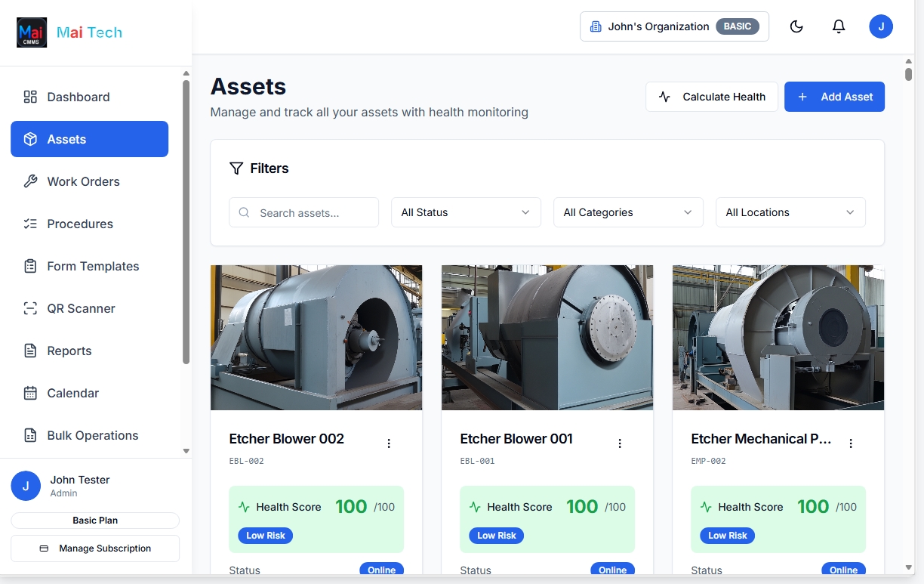Viewport: 924px width, 584px height.
Task: Open the All Categories dropdown
Action: pos(627,212)
